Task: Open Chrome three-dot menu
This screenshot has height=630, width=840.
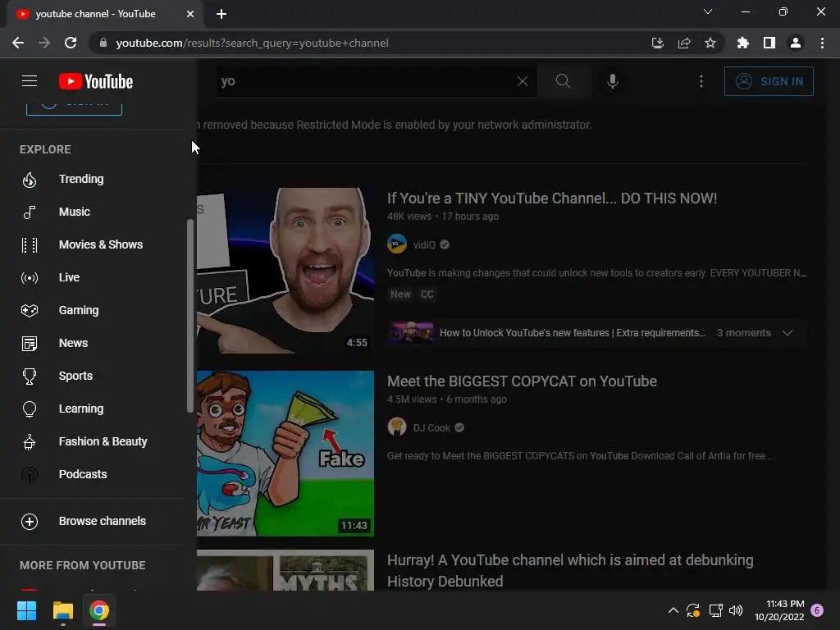Action: point(822,43)
